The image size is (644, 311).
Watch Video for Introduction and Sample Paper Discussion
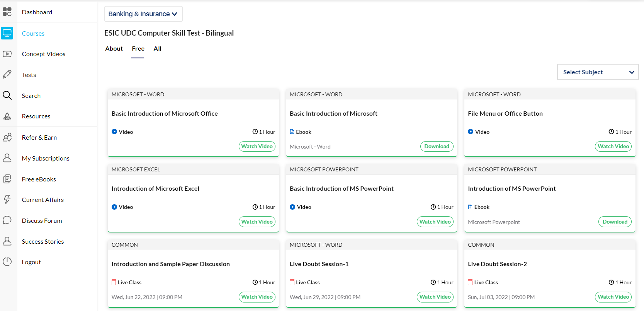pos(257,297)
